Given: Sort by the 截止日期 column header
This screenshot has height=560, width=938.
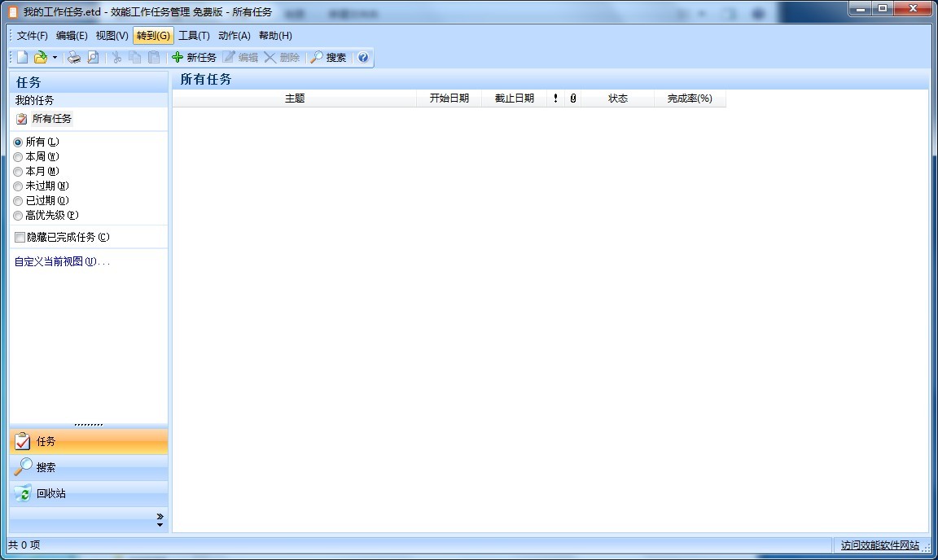Looking at the screenshot, I should tap(515, 98).
